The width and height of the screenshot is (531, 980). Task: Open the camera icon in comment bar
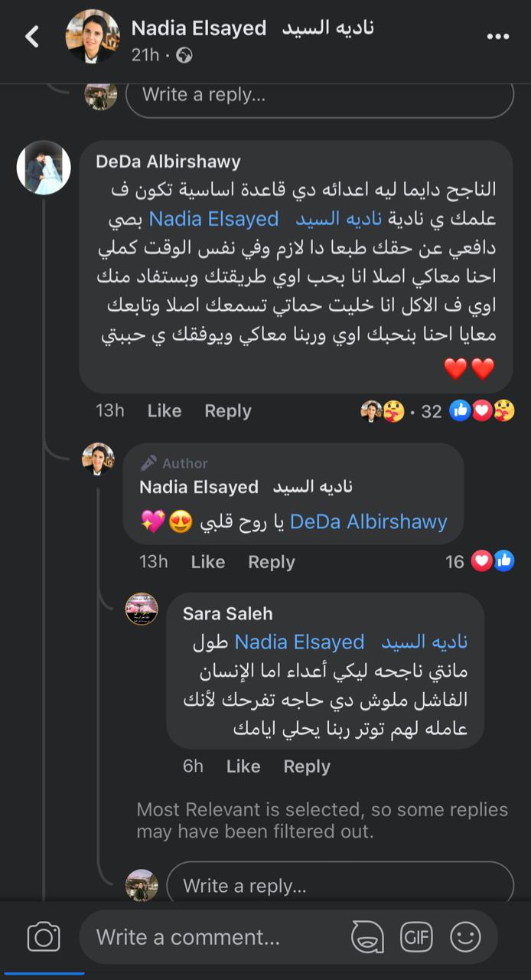44,937
